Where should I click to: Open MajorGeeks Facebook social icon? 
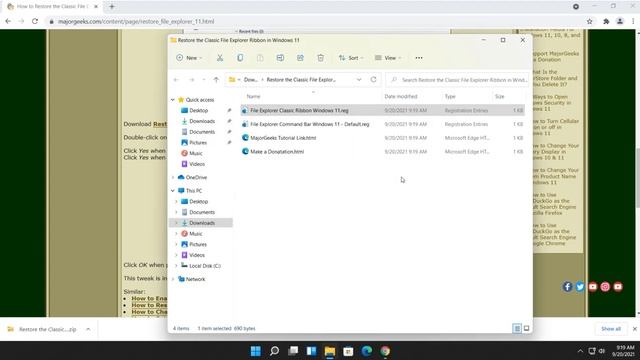(x=567, y=287)
